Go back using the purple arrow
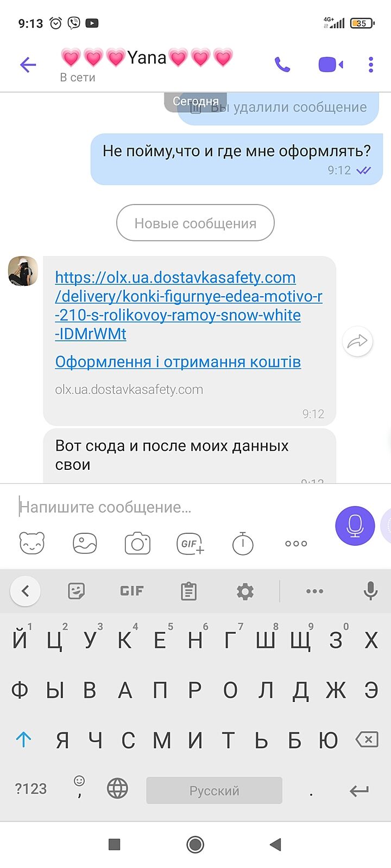The height and width of the screenshot is (868, 391). tap(28, 65)
